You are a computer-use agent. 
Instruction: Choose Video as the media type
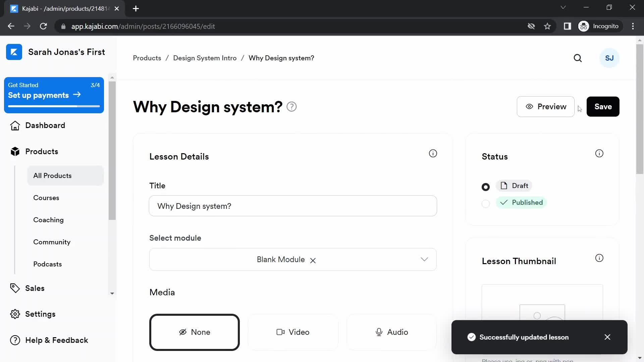[293, 332]
